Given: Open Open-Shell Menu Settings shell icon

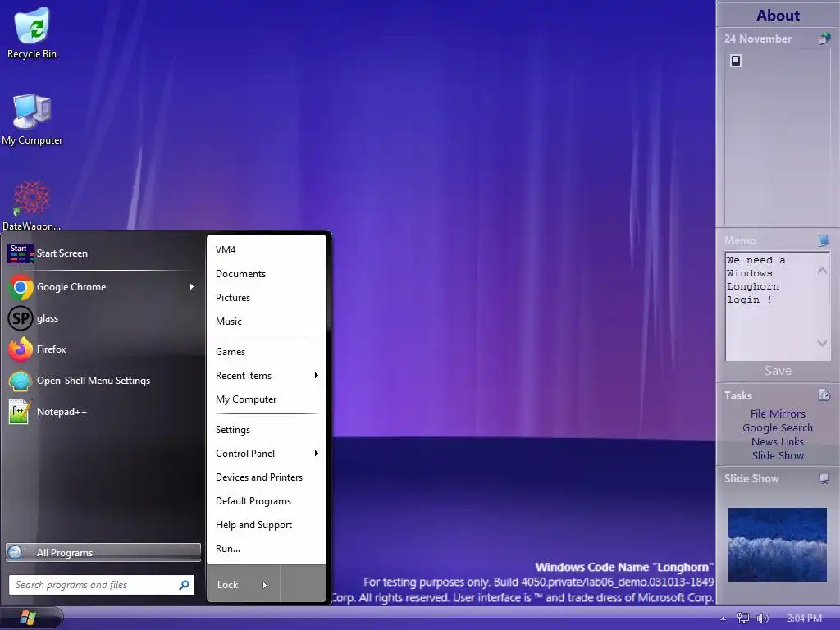Looking at the screenshot, I should coord(21,381).
